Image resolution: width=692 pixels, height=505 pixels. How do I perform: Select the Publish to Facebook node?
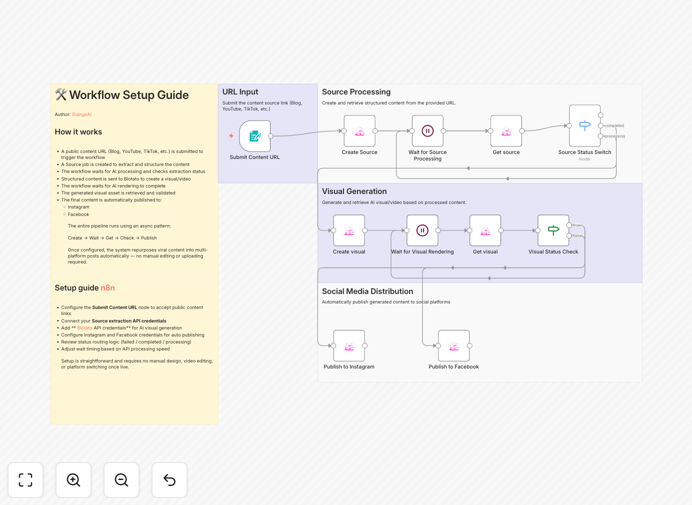point(454,346)
